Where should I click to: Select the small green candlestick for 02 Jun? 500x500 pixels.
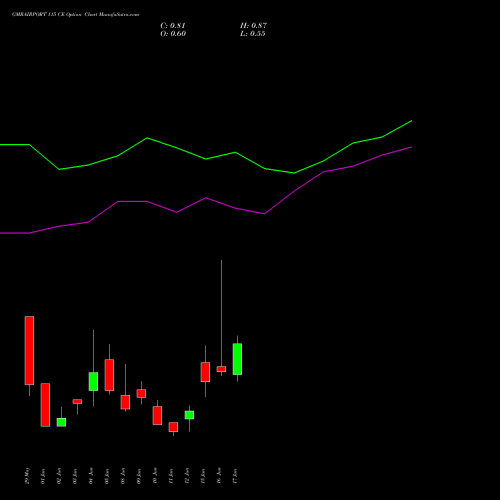61,422
